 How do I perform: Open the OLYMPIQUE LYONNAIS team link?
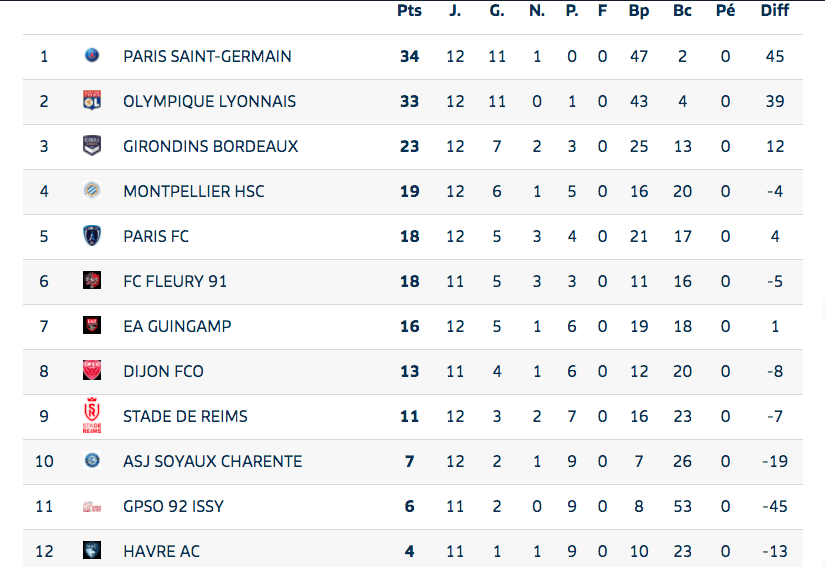209,101
